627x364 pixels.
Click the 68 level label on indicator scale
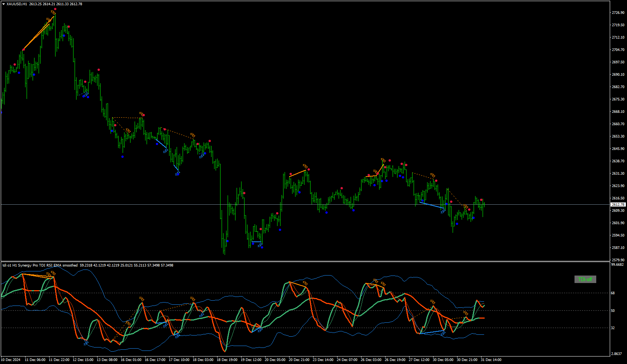pos(613,293)
